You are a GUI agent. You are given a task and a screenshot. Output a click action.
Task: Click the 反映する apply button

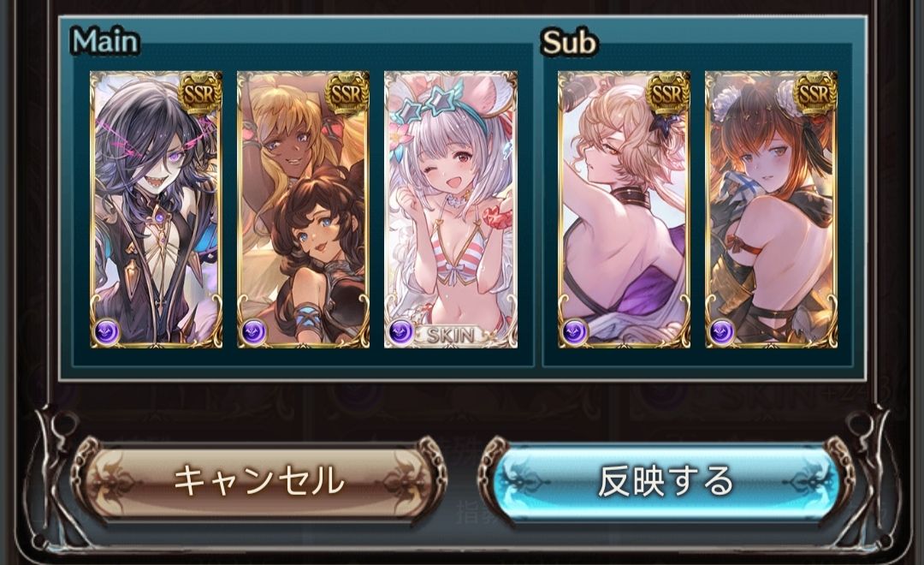point(666,480)
